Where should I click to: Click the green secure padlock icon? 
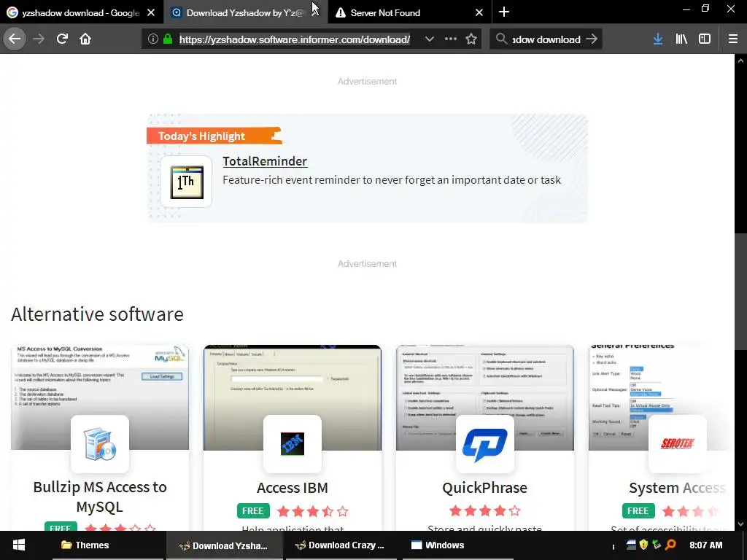click(168, 39)
